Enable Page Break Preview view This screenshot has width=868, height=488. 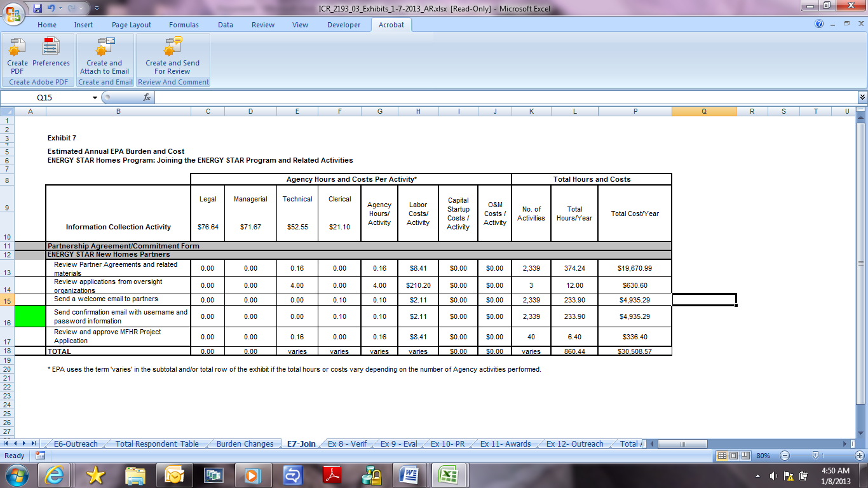click(x=746, y=456)
